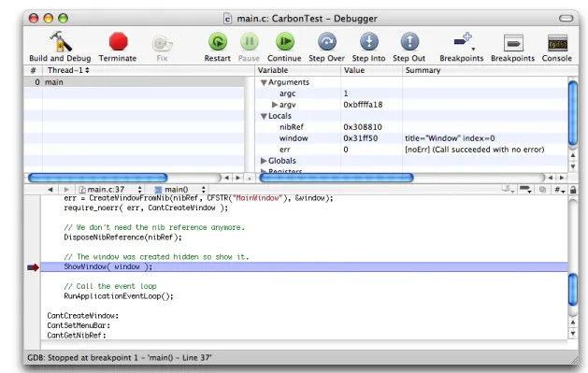
Task: Select the main stack frame row
Action: coord(134,82)
